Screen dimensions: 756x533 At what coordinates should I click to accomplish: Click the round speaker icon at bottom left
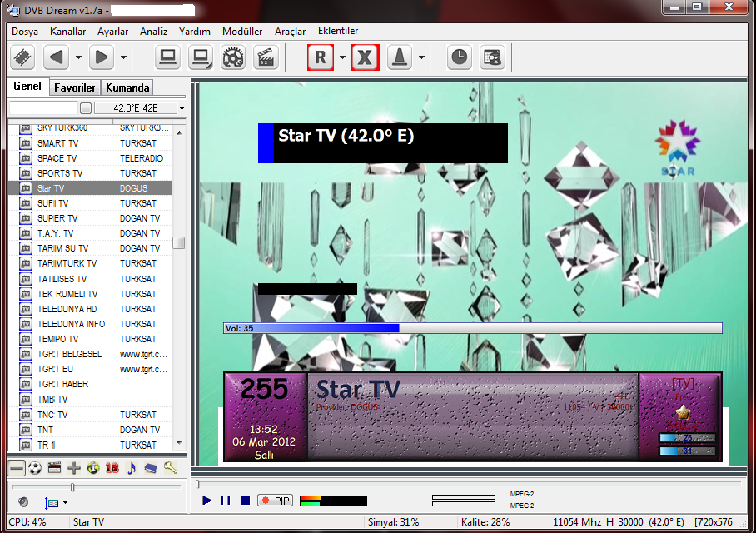tap(23, 502)
